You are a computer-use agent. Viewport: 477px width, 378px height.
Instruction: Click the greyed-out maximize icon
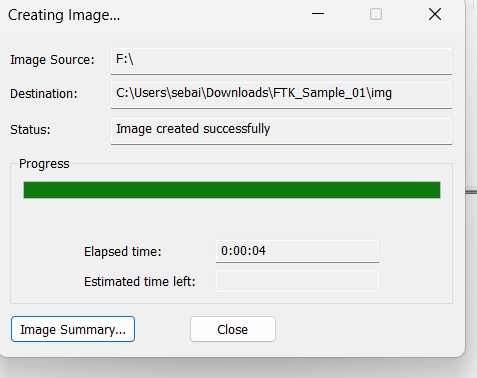pyautogui.click(x=376, y=14)
